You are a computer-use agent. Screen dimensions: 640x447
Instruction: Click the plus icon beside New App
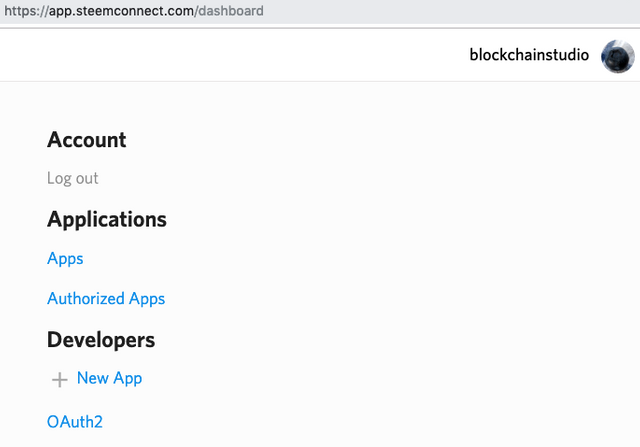(60, 380)
